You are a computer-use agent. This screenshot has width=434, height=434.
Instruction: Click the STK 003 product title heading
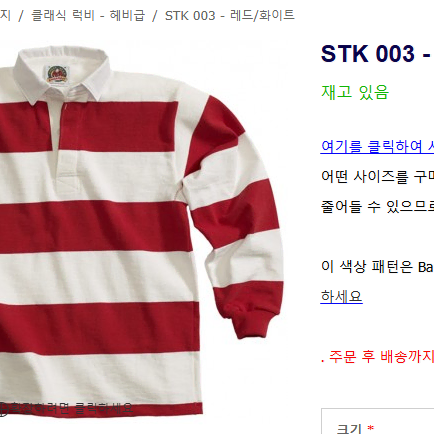(377, 54)
